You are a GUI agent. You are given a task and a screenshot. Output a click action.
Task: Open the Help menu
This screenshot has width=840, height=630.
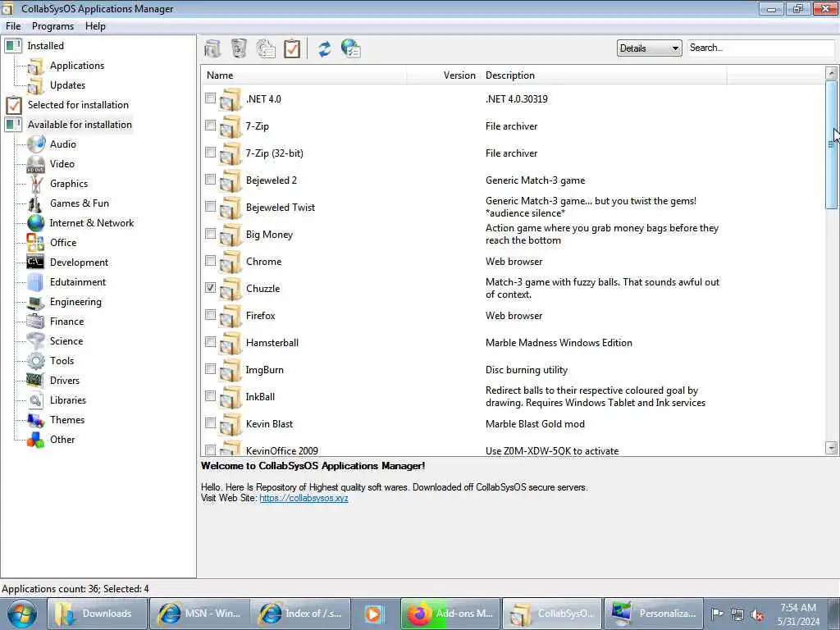tap(95, 26)
